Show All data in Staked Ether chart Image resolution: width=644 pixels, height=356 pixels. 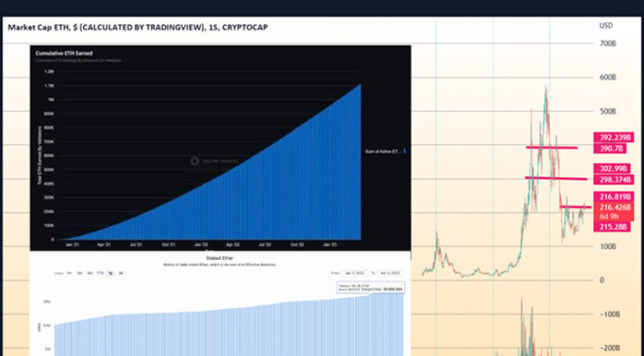(120, 273)
